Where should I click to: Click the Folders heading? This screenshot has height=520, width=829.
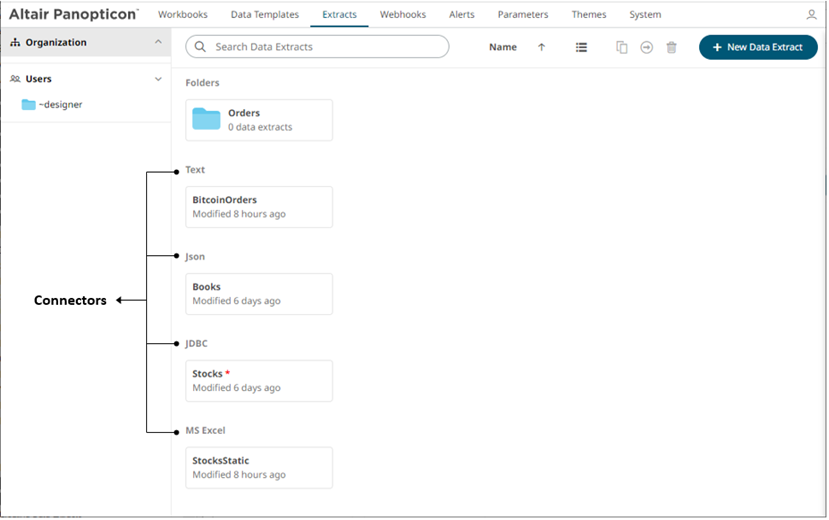[202, 82]
